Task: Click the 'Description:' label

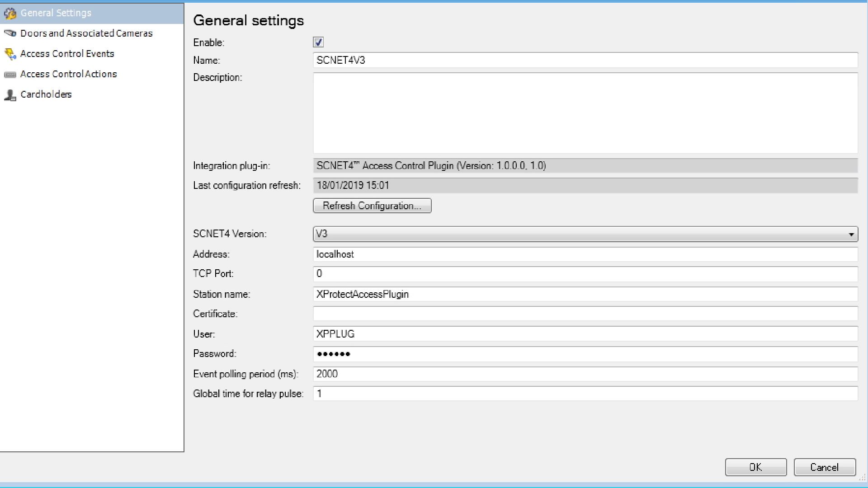Action: [217, 78]
